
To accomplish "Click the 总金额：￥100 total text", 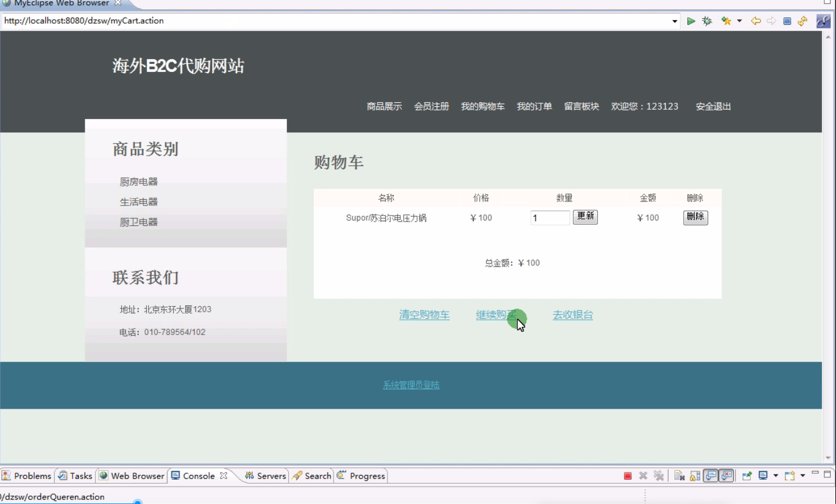I will pos(512,263).
